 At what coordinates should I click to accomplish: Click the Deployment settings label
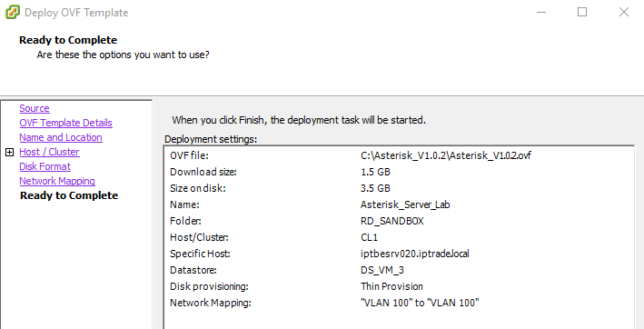tap(211, 139)
